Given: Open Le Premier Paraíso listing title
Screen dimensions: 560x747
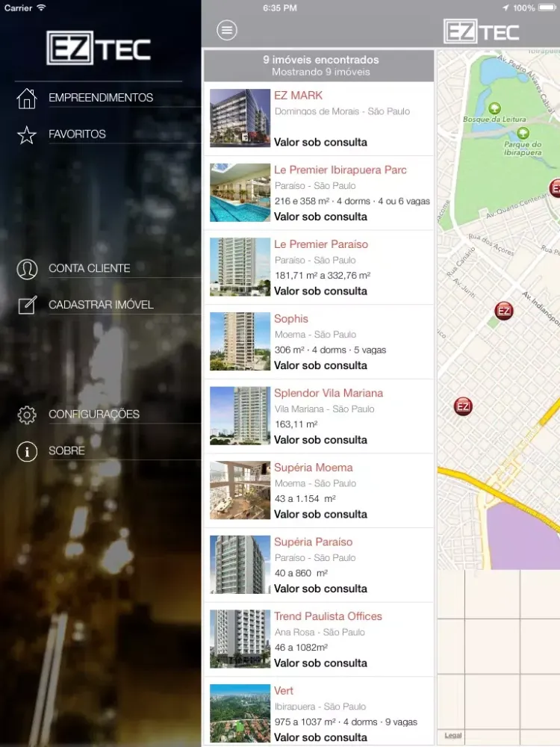Looking at the screenshot, I should coord(321,244).
